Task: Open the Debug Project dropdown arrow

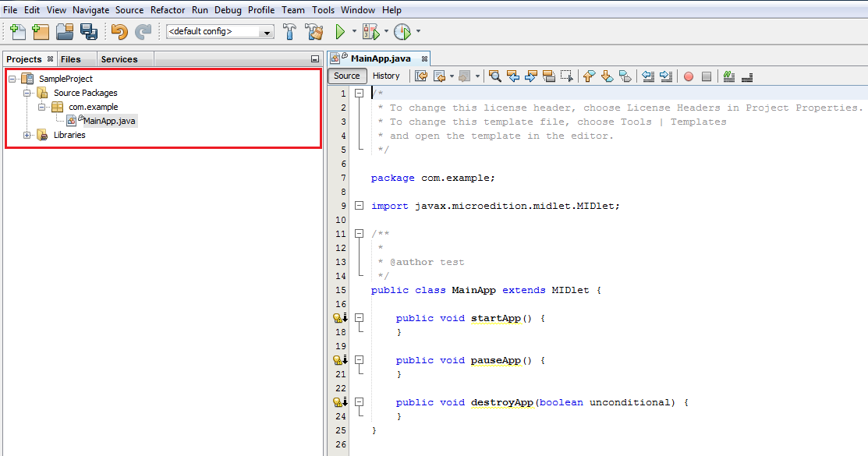Action: point(386,31)
